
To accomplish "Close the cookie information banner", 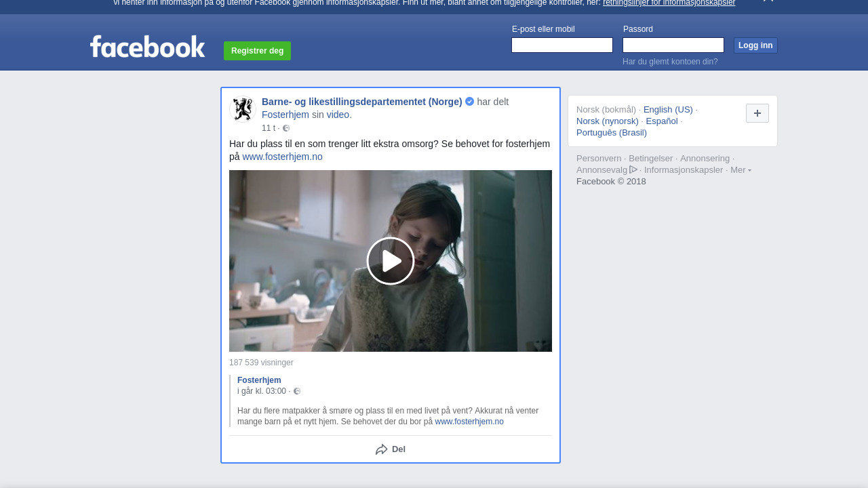I will click(768, 1).
